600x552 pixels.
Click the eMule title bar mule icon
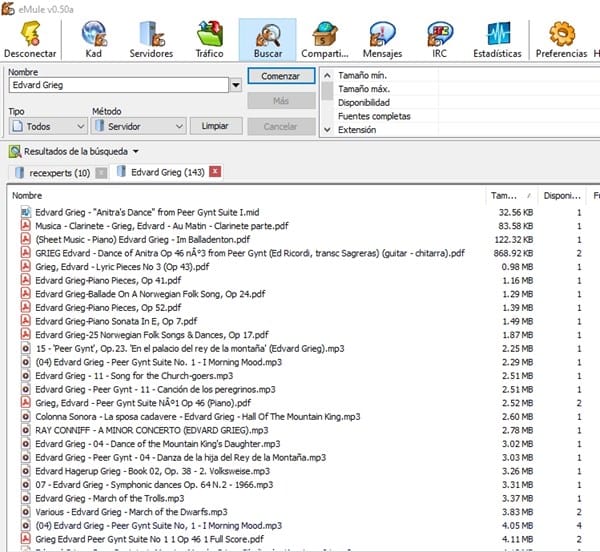[8, 8]
